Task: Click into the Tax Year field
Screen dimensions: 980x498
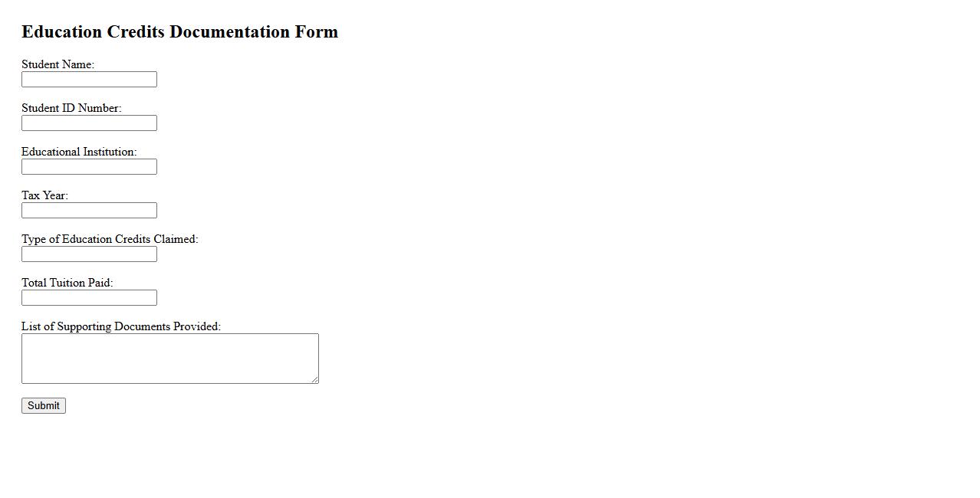Action: 89,211
